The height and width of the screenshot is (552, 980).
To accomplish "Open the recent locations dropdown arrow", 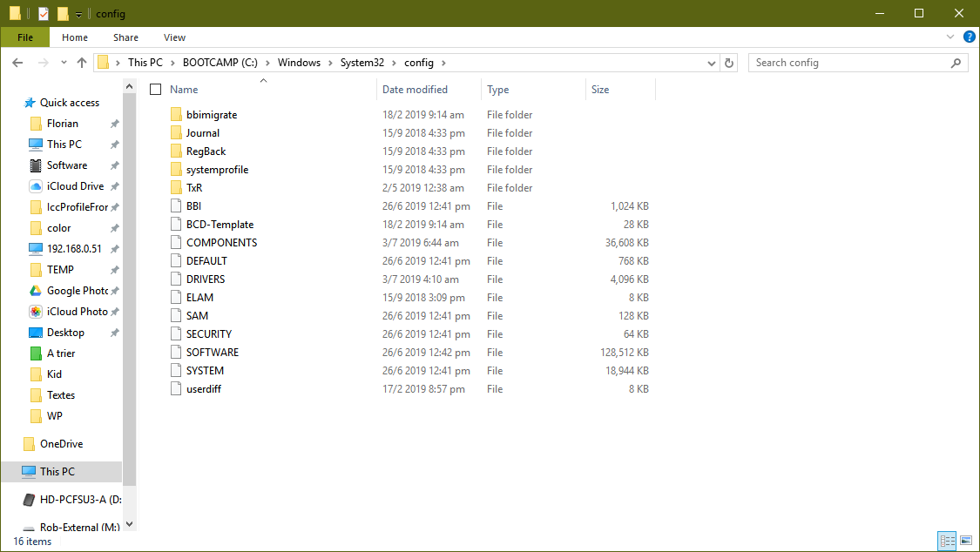I will [x=64, y=63].
